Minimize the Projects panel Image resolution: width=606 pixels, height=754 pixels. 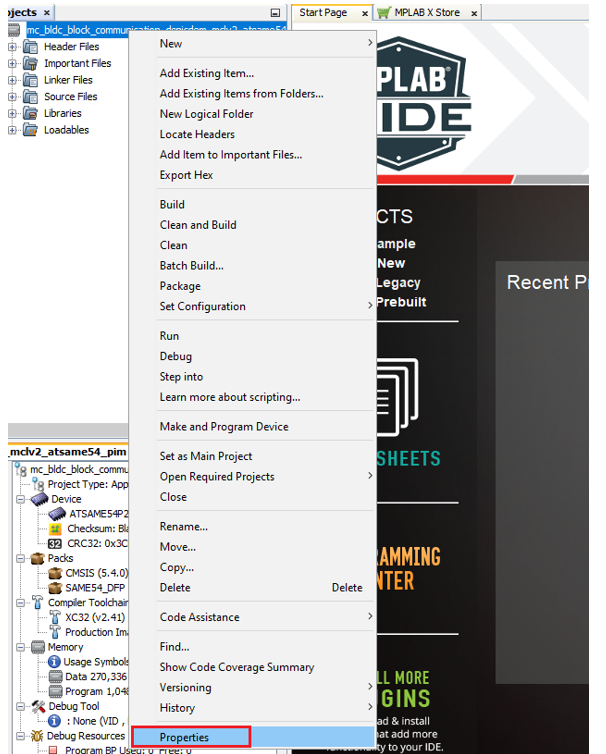pos(275,13)
